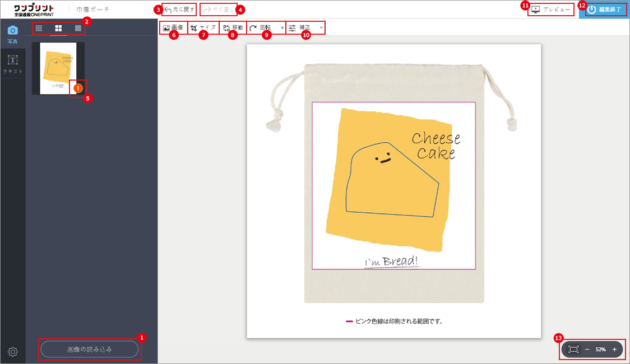Click the 回転 rotate tool
The height and width of the screenshot is (364, 630).
coord(262,27)
